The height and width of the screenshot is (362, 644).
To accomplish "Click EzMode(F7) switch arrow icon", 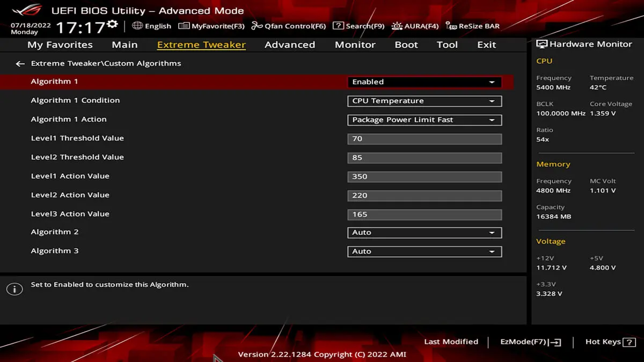I will pos(555,342).
